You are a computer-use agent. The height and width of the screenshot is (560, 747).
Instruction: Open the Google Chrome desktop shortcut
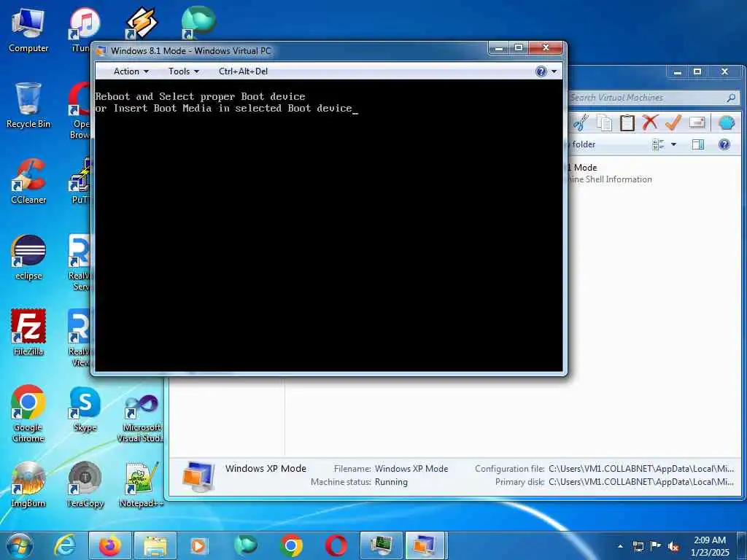pos(28,413)
